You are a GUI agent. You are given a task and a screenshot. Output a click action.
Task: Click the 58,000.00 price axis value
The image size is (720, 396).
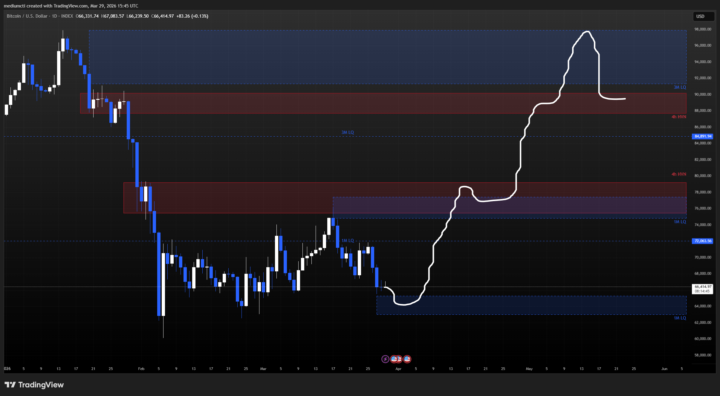tap(703, 355)
